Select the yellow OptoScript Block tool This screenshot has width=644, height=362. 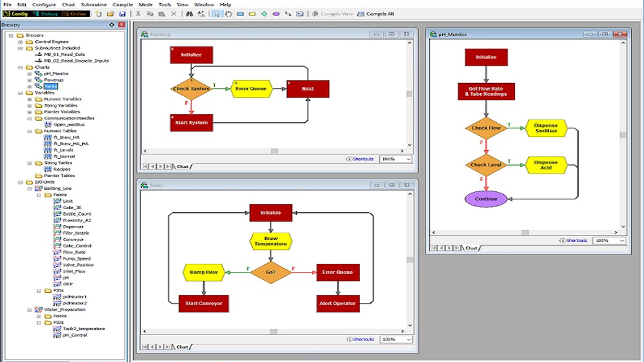[x=252, y=14]
